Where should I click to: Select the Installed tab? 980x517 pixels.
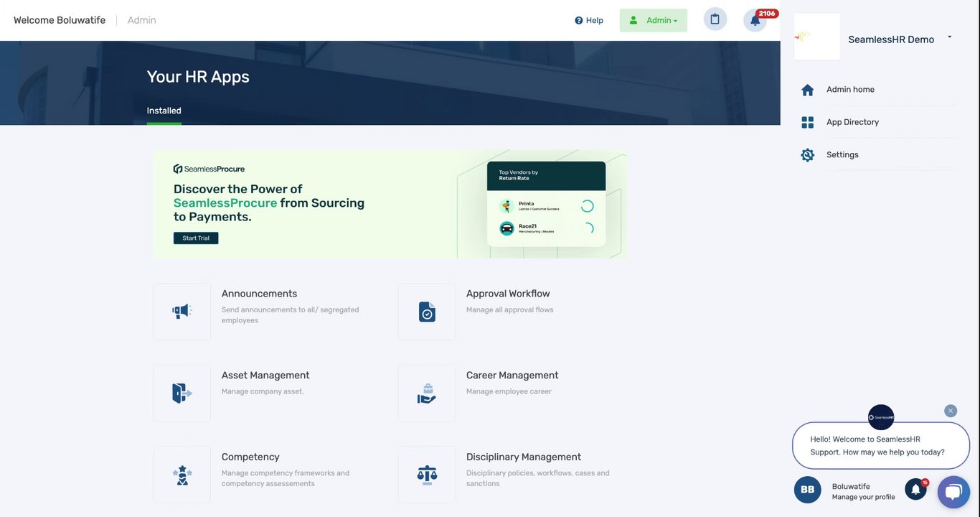164,111
